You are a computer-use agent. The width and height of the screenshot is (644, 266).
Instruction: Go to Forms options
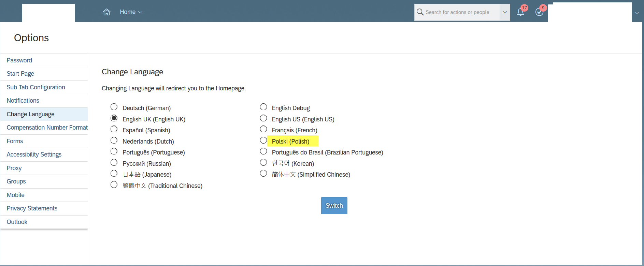44,141
